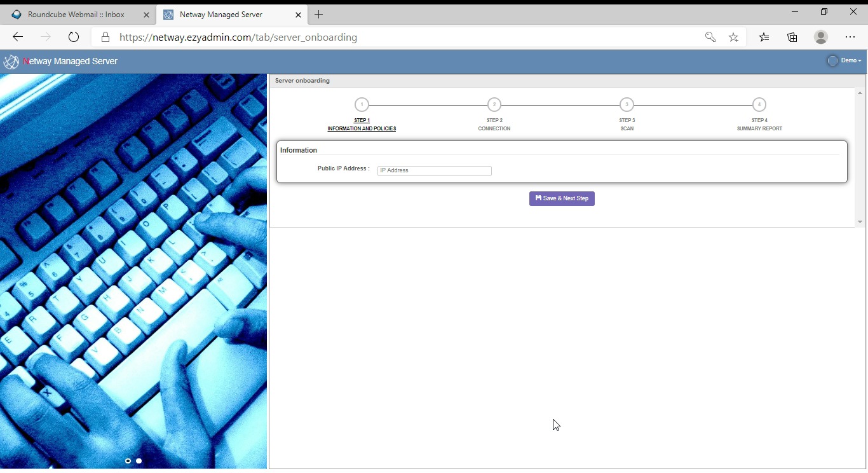Select Step 1 circle in wizard
Viewport: 868px width, 473px height.
pyautogui.click(x=362, y=105)
